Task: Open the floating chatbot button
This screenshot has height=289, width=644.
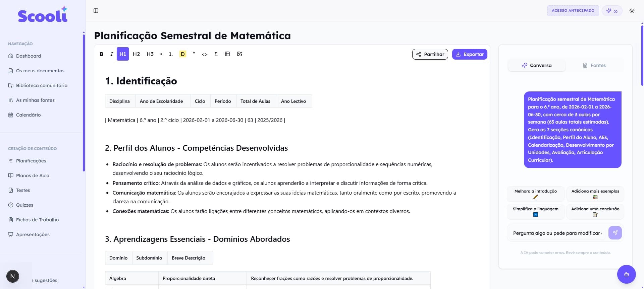Action: (626, 274)
